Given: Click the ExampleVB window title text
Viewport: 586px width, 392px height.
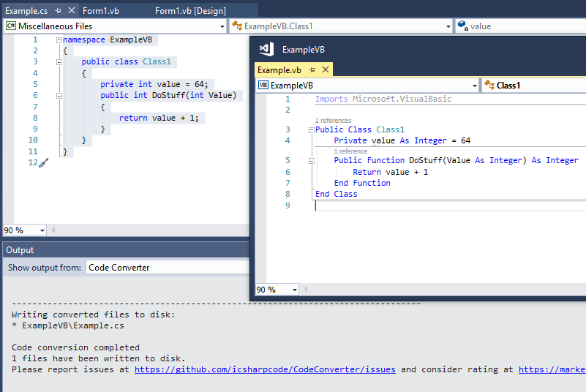Looking at the screenshot, I should point(304,50).
